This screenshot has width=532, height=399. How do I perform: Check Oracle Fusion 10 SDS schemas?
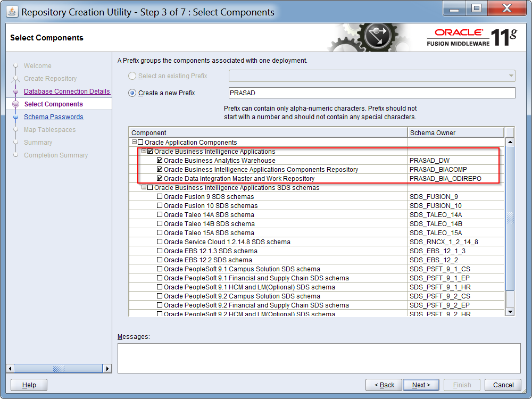coord(160,205)
